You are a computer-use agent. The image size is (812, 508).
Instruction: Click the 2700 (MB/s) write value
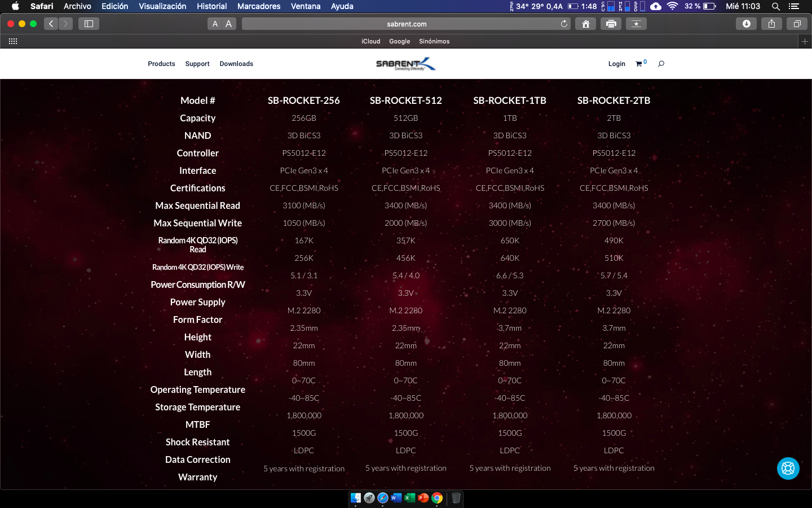pos(614,223)
